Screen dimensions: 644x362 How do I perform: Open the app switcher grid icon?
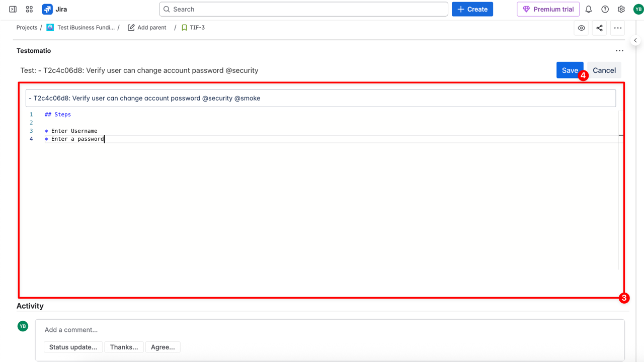tap(29, 9)
